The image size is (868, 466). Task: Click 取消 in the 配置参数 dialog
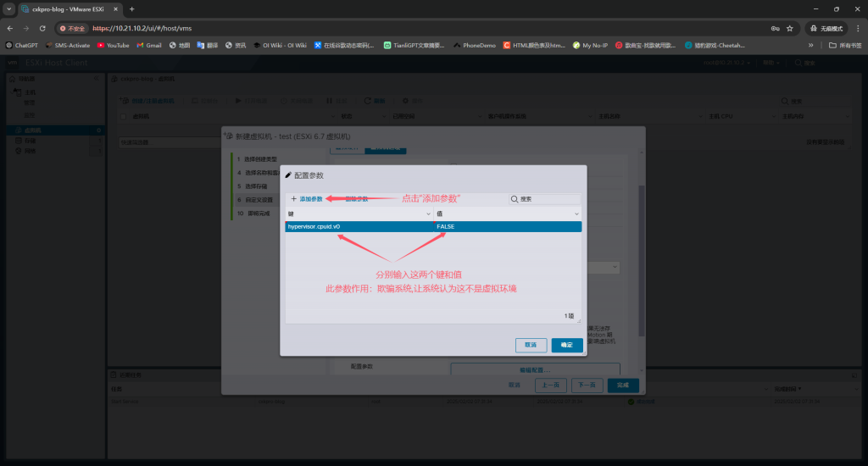[531, 345]
